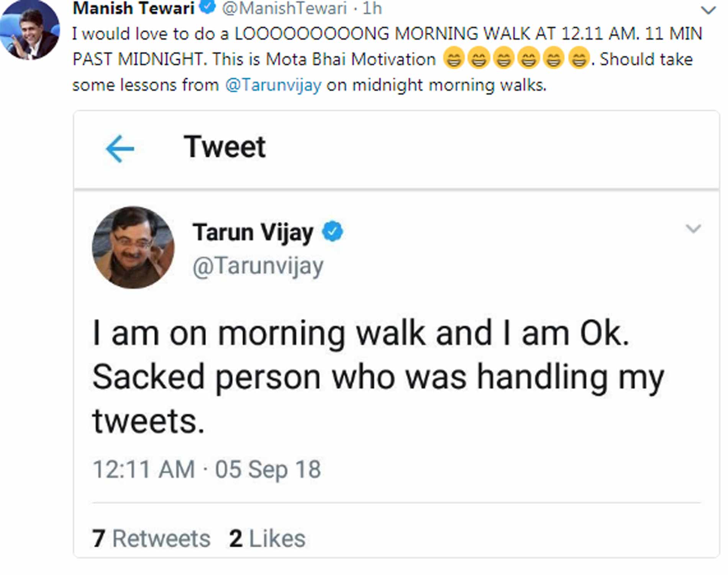Click the '1h' timestamp on Manish's tweet
Viewport: 728px width, 575px height.
[372, 8]
